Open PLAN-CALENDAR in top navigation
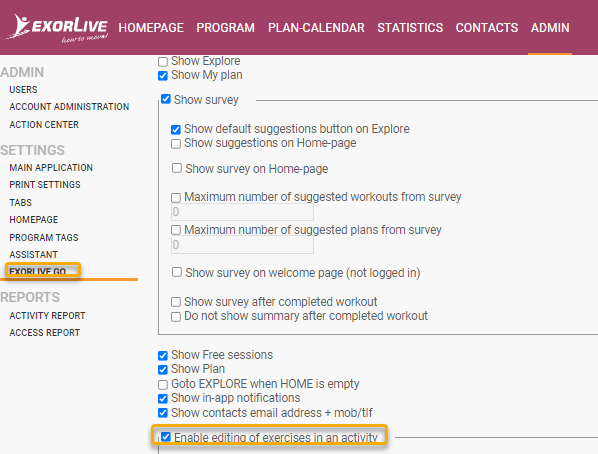The width and height of the screenshot is (598, 454). pos(316,28)
